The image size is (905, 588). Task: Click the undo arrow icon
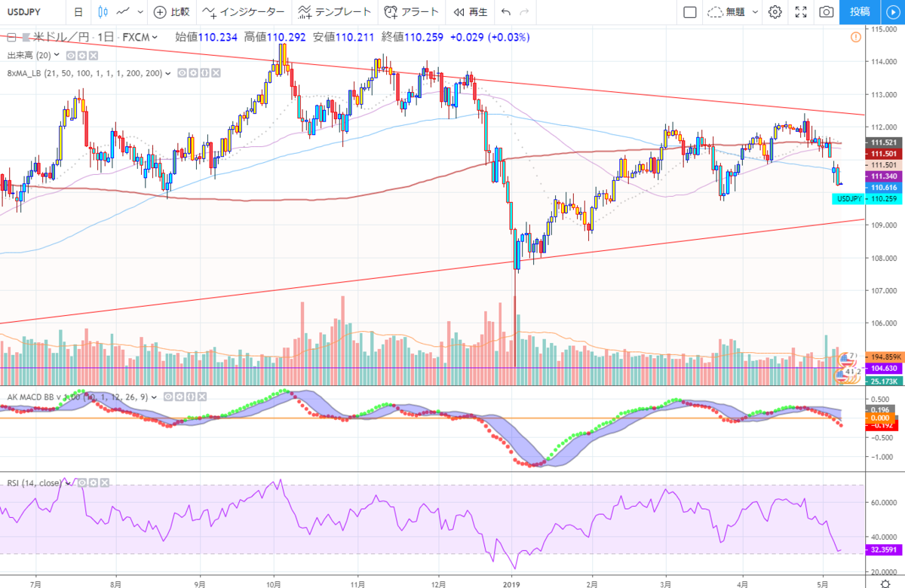click(x=506, y=12)
